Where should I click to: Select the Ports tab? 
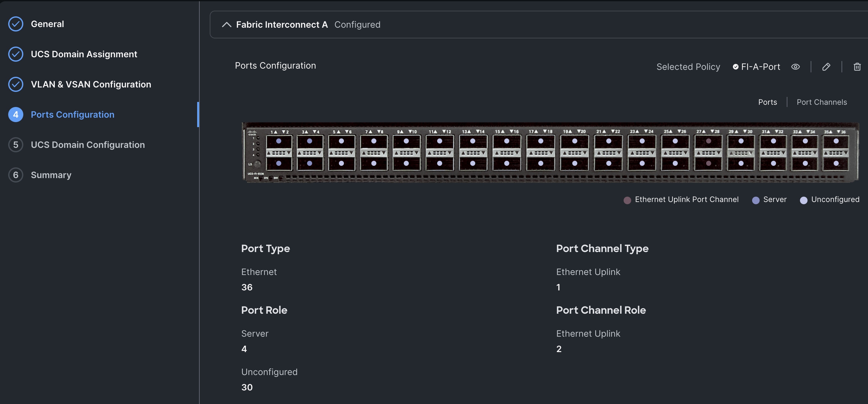pyautogui.click(x=768, y=102)
